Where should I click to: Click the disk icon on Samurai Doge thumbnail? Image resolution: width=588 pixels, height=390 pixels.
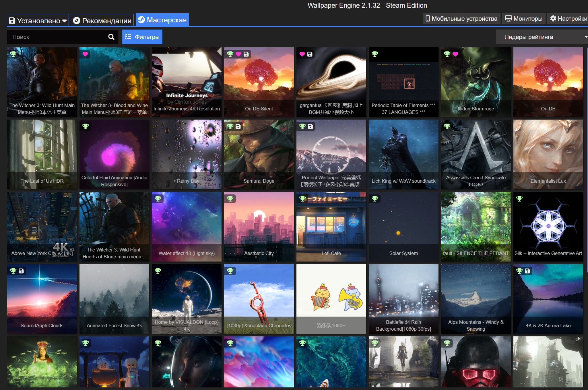238,126
